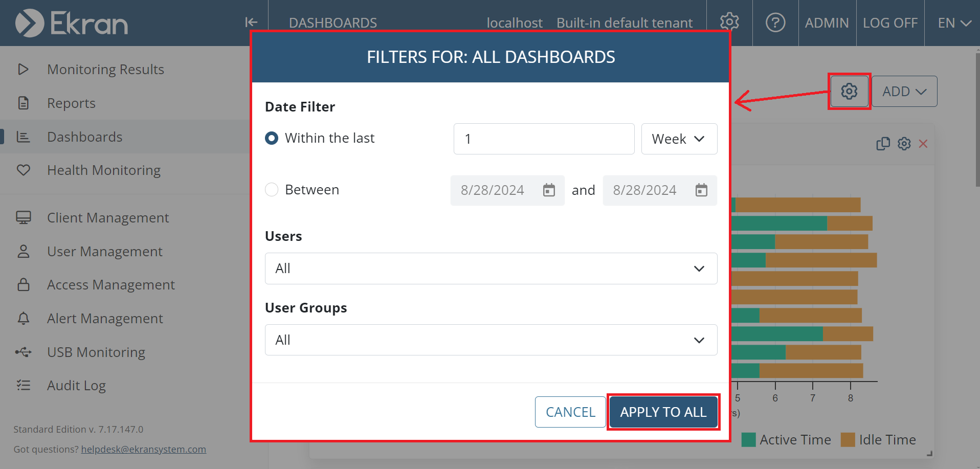
Task: Go to Monitoring Results in sidebar
Action: (105, 70)
